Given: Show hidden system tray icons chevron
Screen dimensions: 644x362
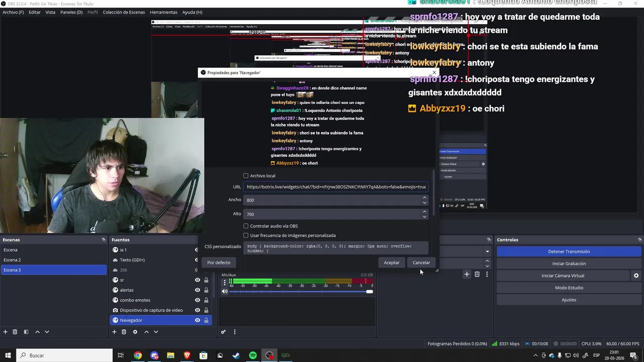Looking at the screenshot, I should click(535, 355).
